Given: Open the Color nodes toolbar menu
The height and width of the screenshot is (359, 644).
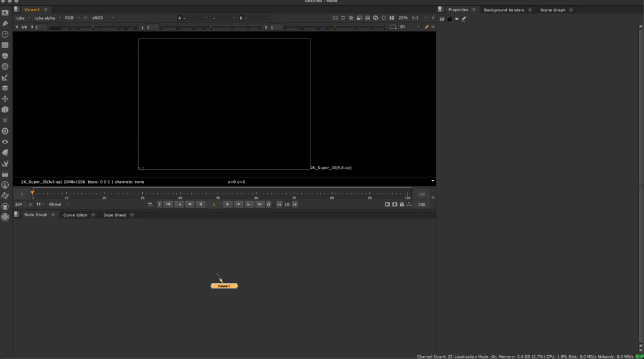Looking at the screenshot, I should [5, 56].
